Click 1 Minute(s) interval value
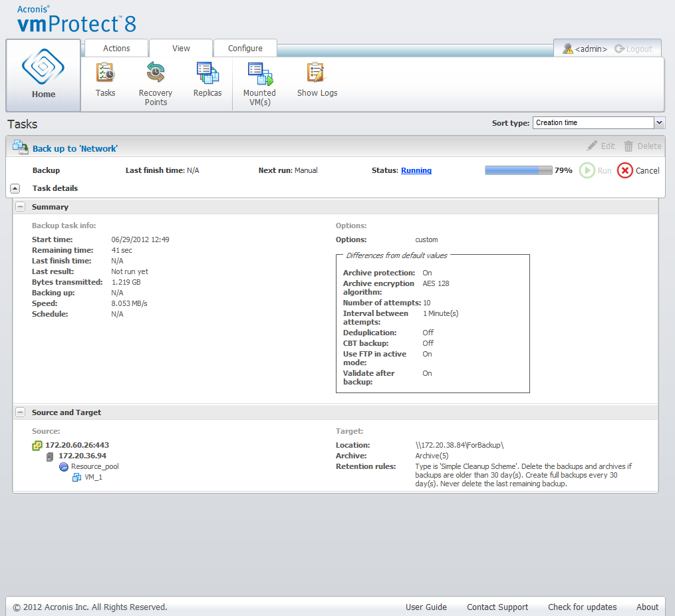Viewport: 675px width, 616px height. (440, 314)
